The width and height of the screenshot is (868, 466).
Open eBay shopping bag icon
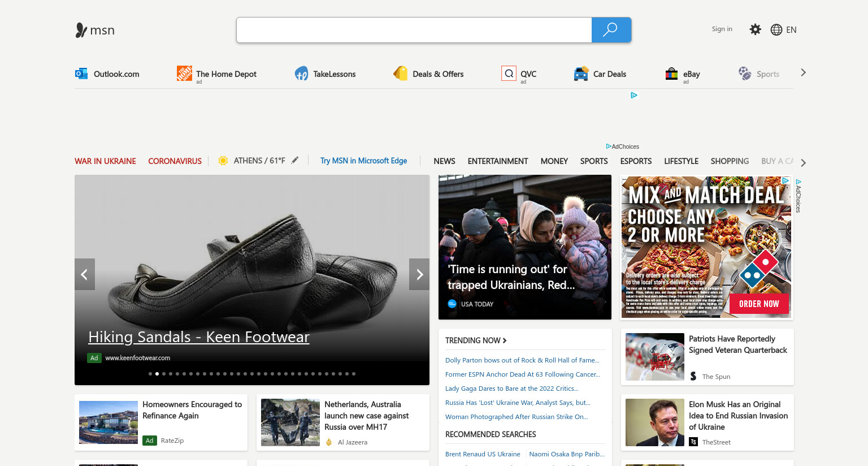pos(671,74)
